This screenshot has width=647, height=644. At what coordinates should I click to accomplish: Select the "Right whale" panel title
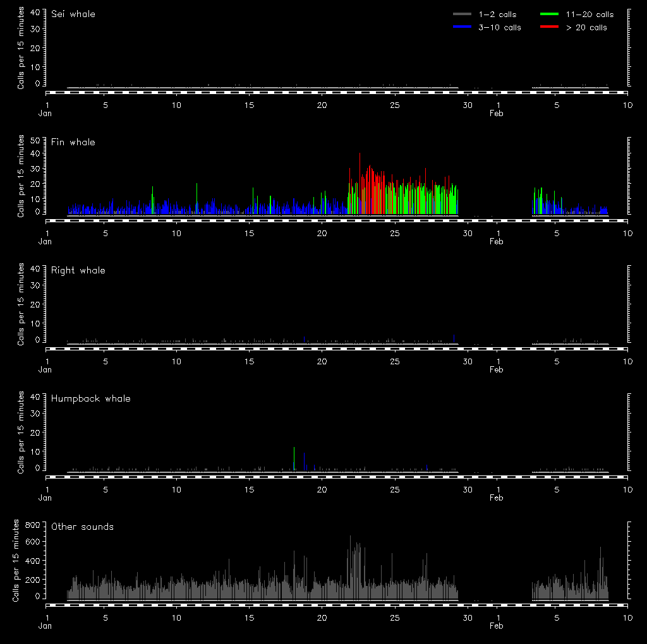click(78, 270)
